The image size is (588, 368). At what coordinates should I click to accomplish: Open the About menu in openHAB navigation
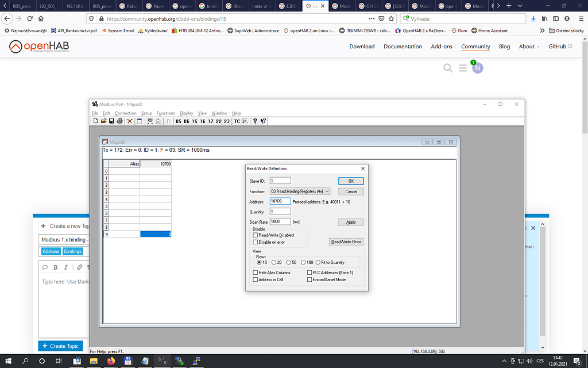tap(527, 47)
